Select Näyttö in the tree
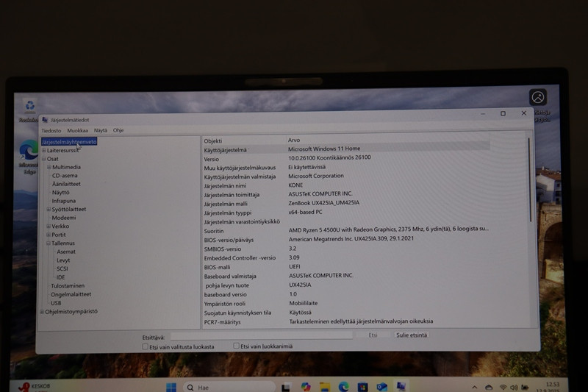 tap(61, 193)
